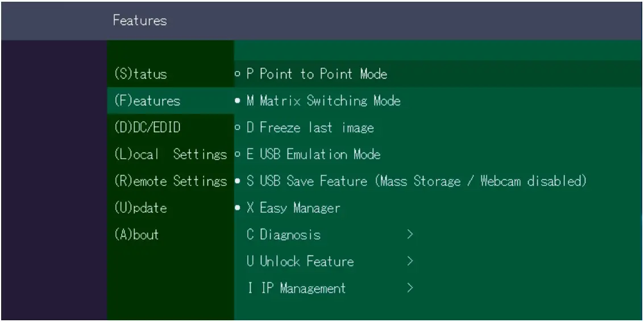Expand Unlock Feature submenu arrow
Image resolution: width=644 pixels, height=322 pixels.
[x=409, y=262]
